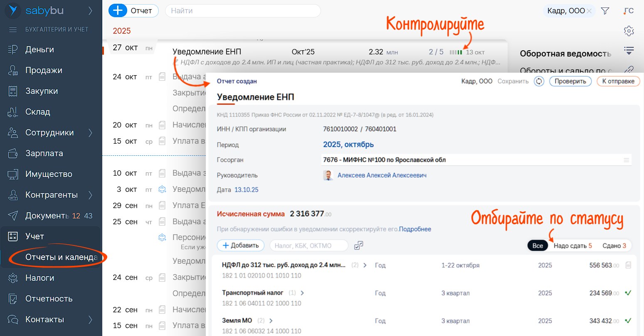The height and width of the screenshot is (336, 644).
Task: Show only Сдано taxes
Action: [614, 246]
